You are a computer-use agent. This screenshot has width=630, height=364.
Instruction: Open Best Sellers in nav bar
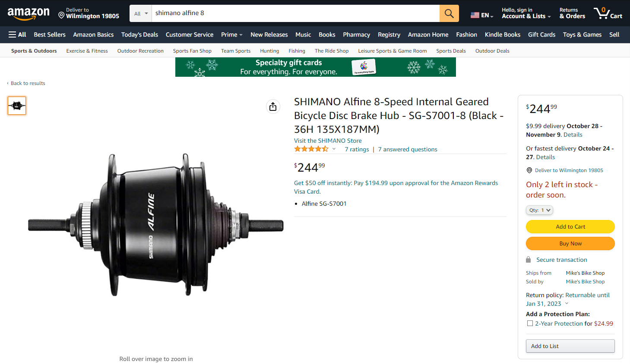tap(50, 35)
